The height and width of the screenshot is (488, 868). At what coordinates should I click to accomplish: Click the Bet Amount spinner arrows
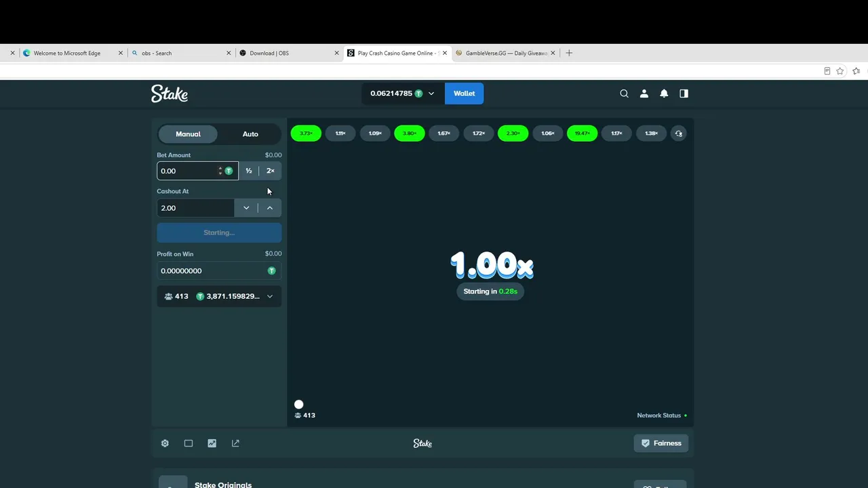pos(220,171)
